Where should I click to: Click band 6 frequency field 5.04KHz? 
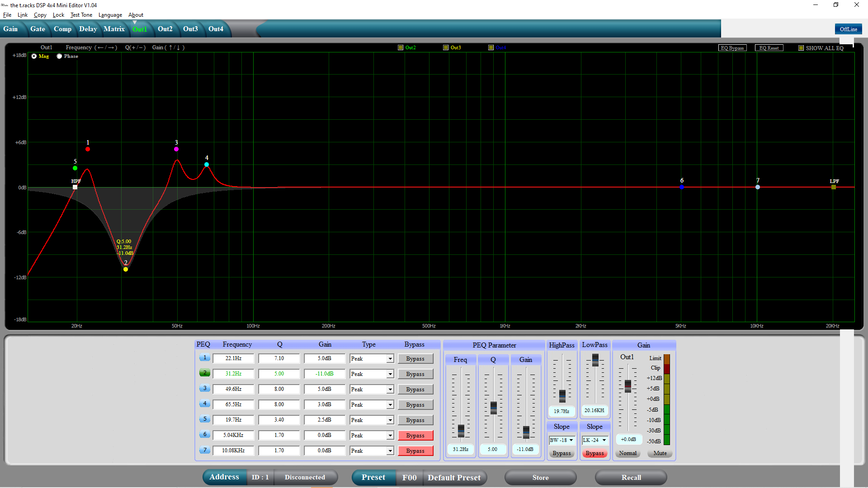point(233,435)
